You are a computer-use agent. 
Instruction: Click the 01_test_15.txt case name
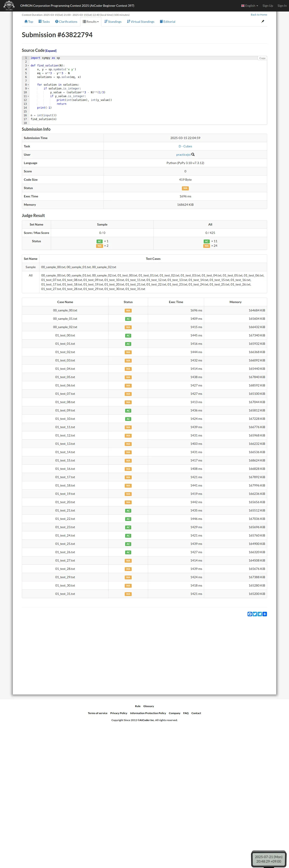tap(65, 461)
